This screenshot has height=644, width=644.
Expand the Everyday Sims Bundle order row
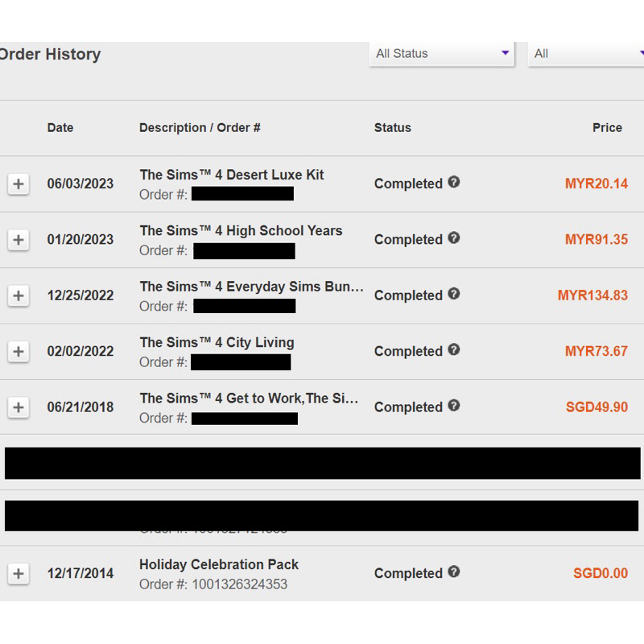click(x=19, y=296)
